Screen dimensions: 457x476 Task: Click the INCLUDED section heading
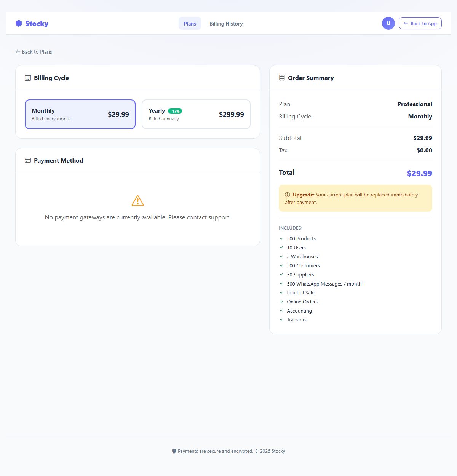click(290, 228)
